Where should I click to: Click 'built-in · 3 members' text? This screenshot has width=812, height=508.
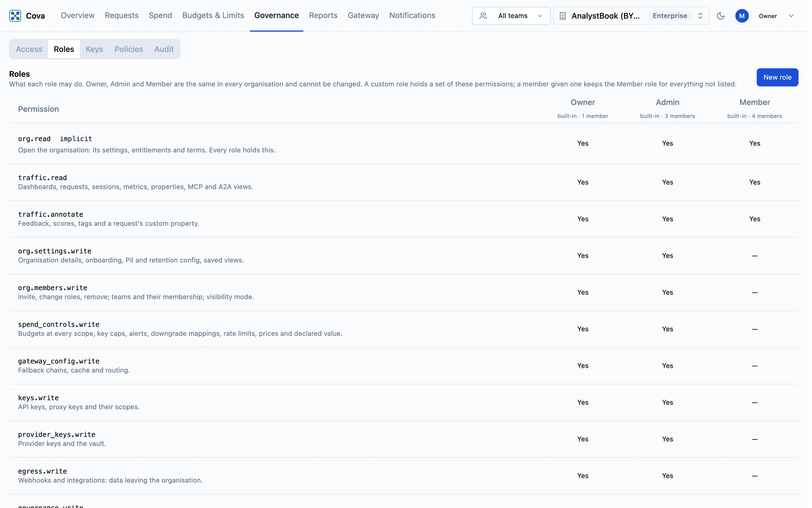click(667, 116)
